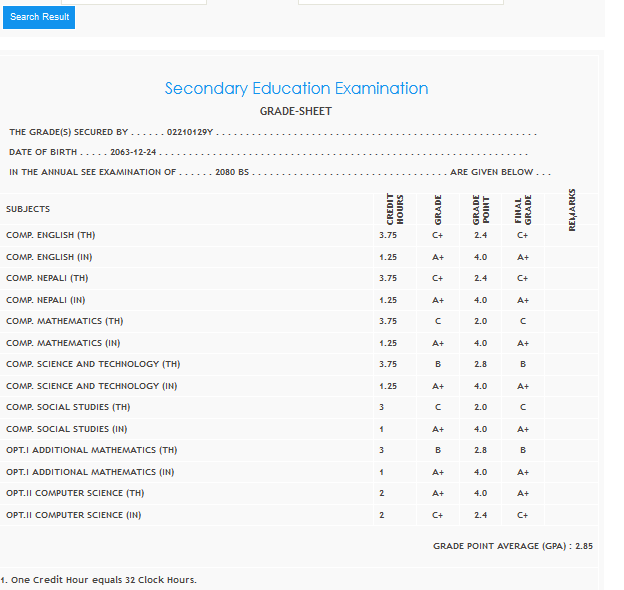Click the One Credit Hour footnote text
Screen dimensions: 624x590
coord(99,580)
